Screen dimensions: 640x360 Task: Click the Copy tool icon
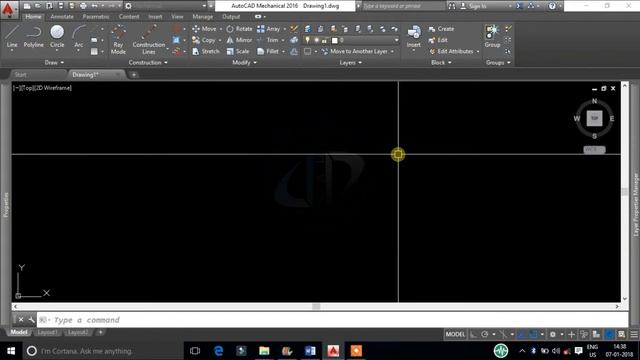196,40
